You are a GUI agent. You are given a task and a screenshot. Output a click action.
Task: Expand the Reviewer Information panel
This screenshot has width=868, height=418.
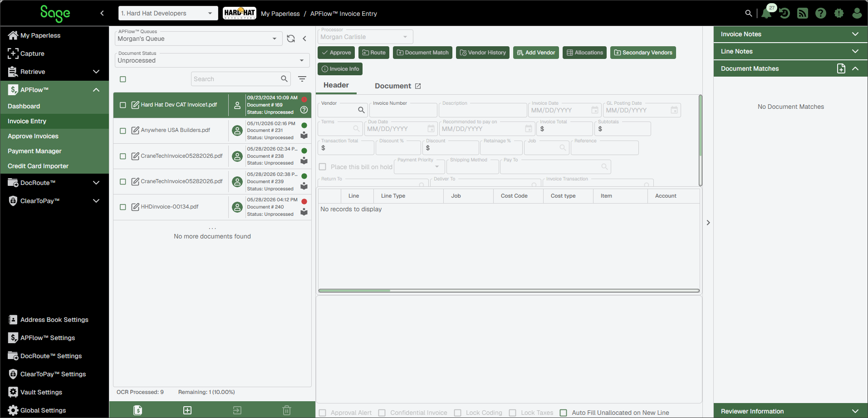point(791,411)
